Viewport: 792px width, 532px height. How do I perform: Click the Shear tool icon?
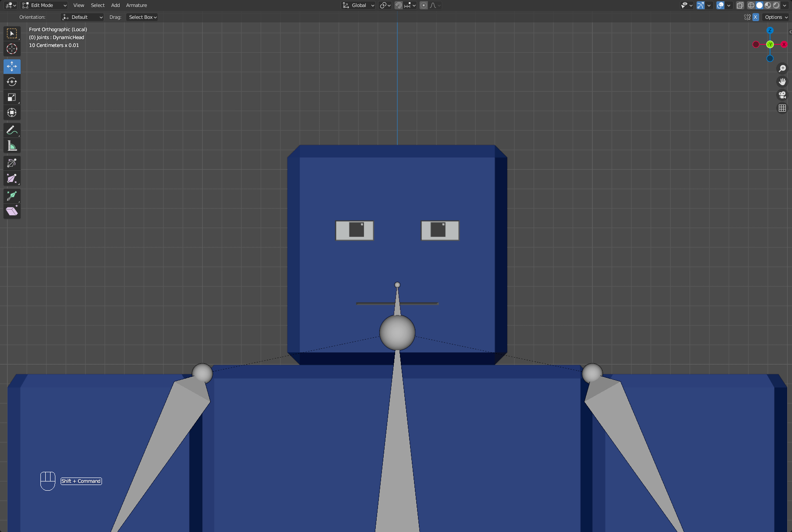click(x=12, y=211)
